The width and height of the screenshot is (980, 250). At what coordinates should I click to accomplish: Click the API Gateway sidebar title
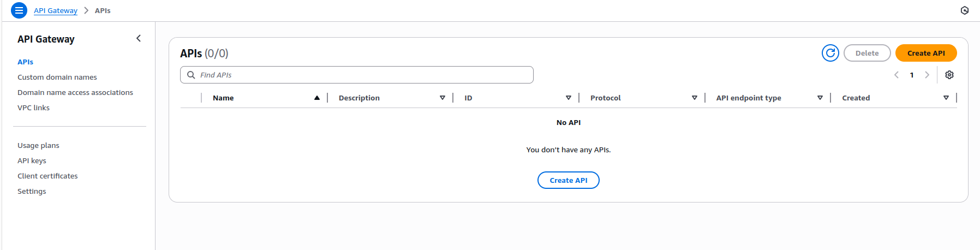point(46,39)
